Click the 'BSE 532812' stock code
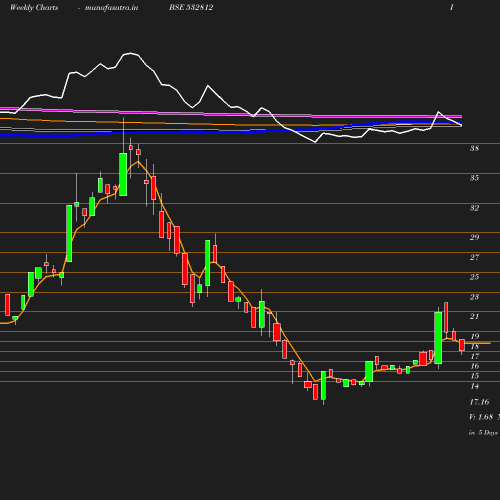 coord(191,7)
